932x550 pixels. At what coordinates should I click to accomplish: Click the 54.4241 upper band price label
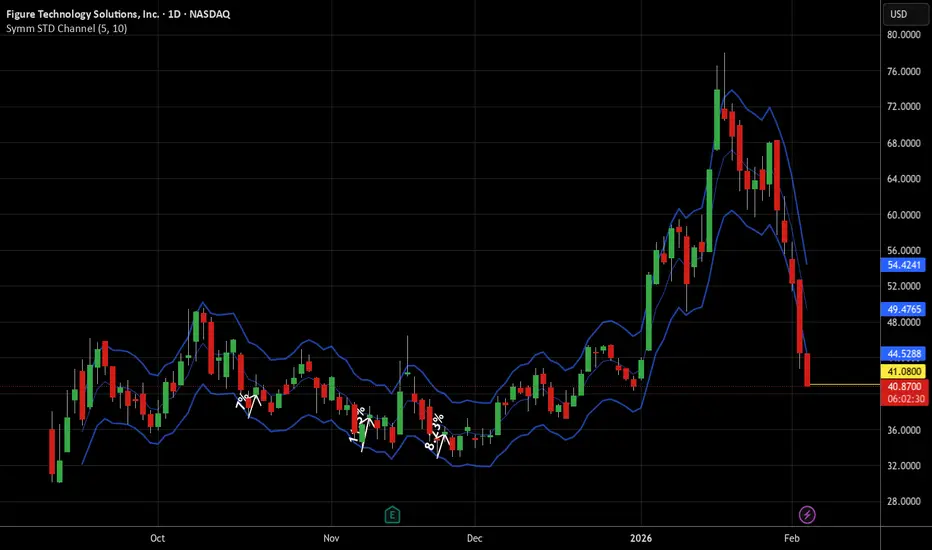point(903,265)
